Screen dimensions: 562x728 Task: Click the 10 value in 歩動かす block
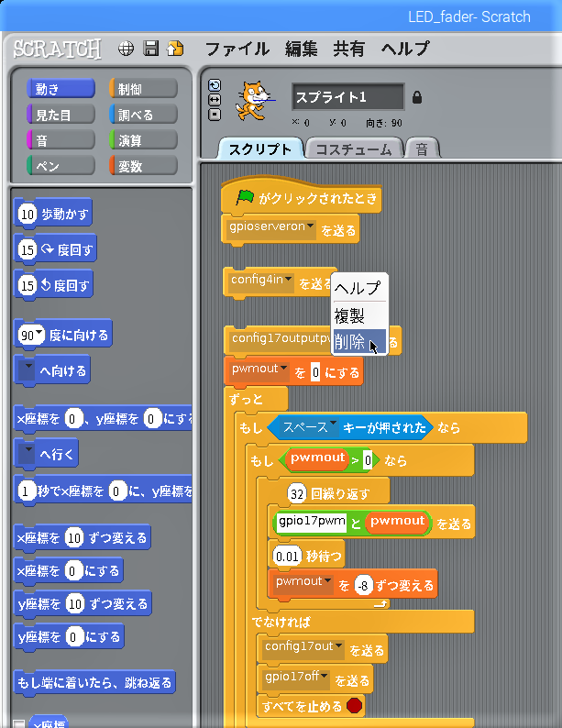[x=28, y=214]
